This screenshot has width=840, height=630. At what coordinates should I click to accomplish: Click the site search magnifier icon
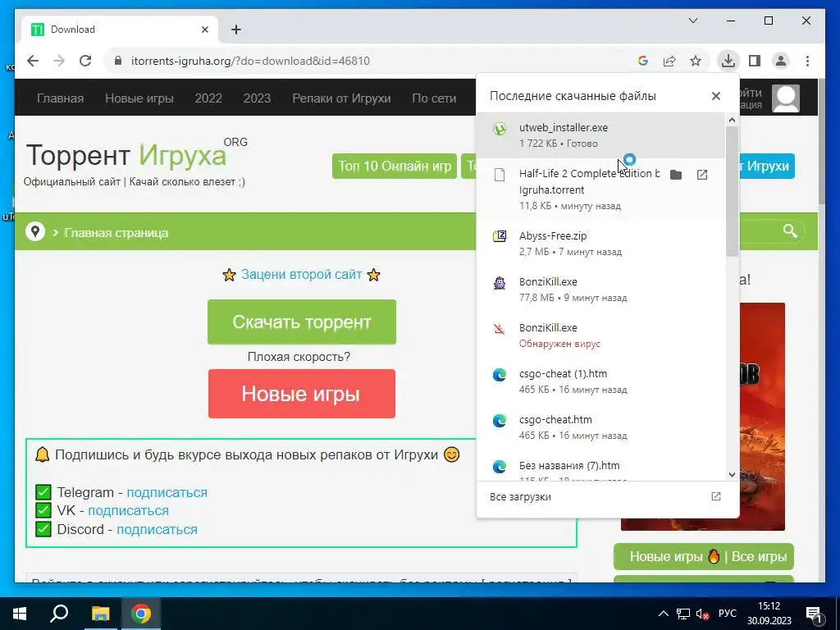click(x=790, y=231)
